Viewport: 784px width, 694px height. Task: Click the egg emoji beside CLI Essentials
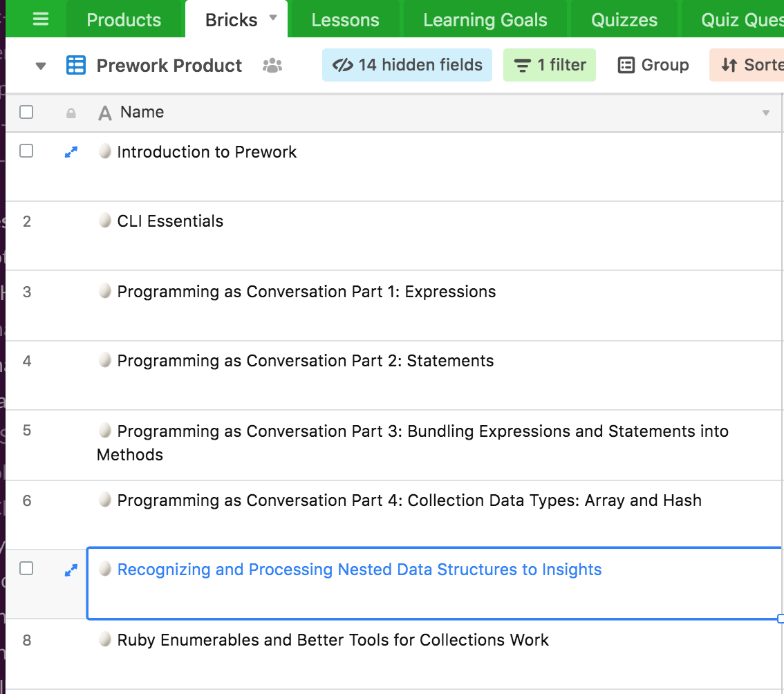[105, 221]
